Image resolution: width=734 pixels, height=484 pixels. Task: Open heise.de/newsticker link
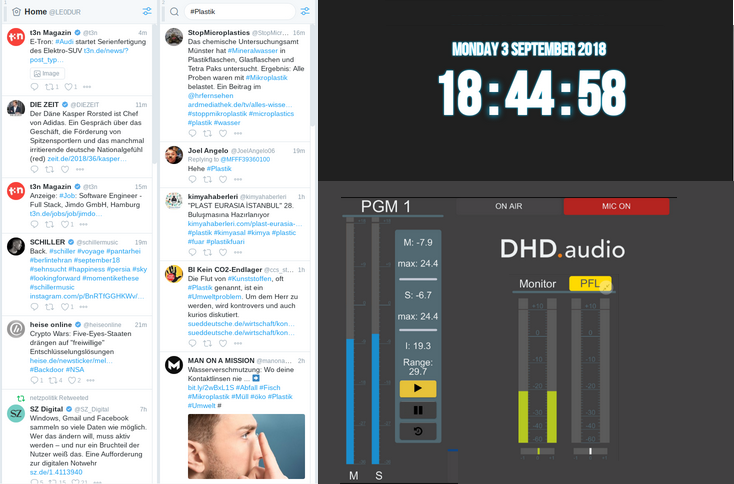pos(71,360)
